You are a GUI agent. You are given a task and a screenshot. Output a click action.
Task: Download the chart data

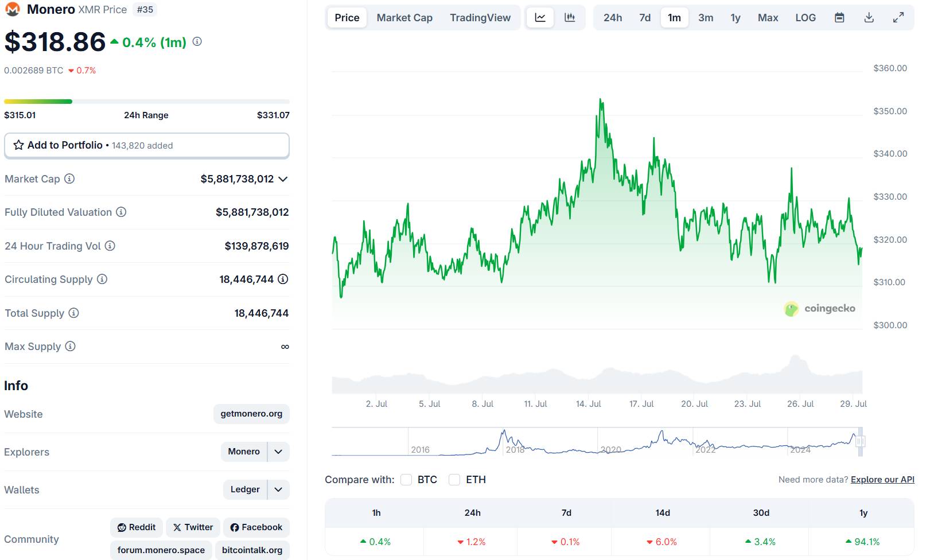pos(869,18)
